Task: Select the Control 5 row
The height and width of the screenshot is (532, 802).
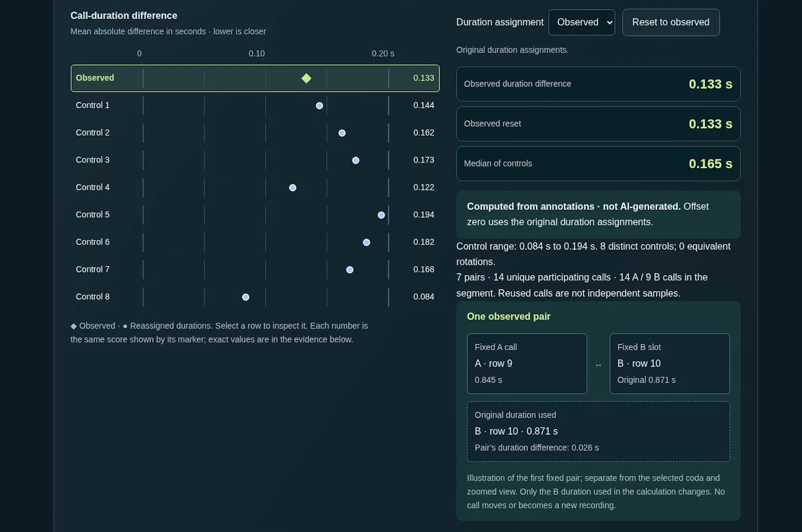Action: (x=255, y=215)
